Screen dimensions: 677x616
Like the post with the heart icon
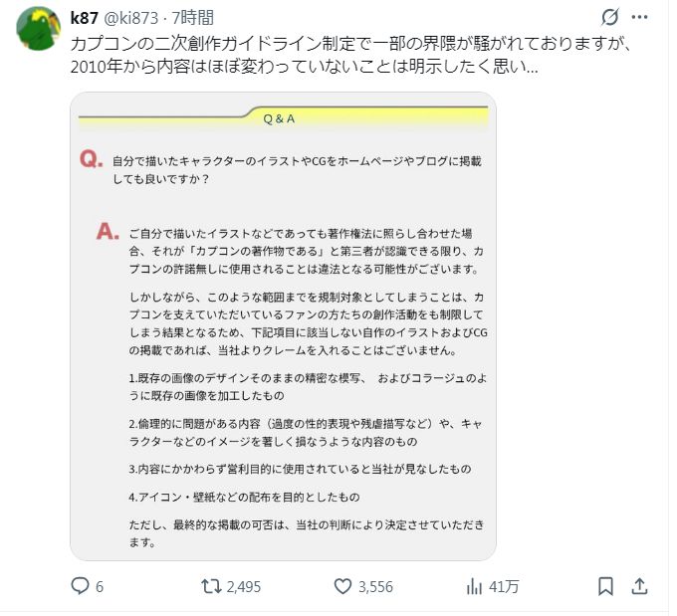click(341, 586)
